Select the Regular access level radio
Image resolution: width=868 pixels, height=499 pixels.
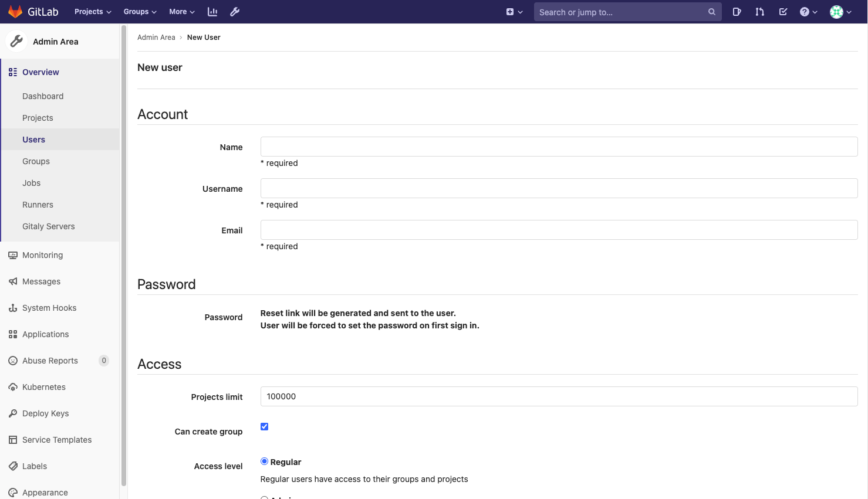[264, 461]
